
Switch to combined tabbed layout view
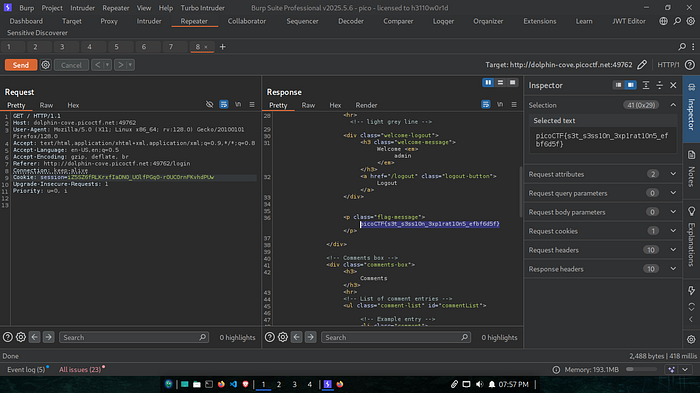click(512, 83)
